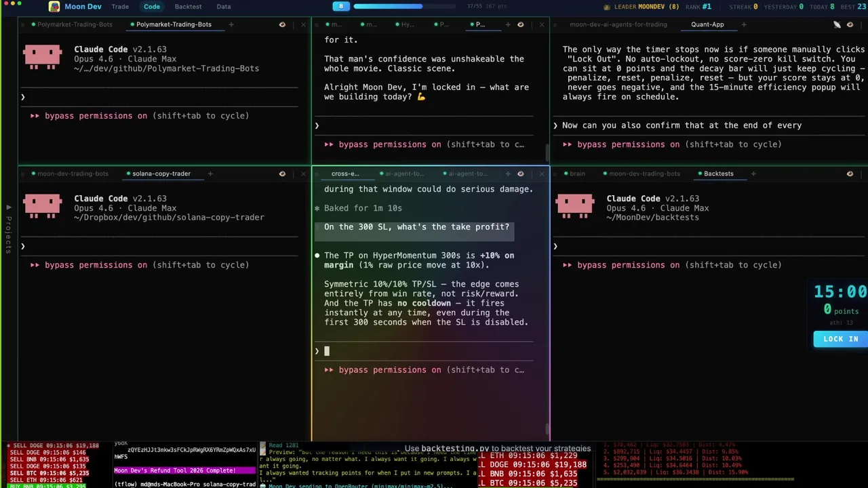Select the Hy... tab in top middle pane

pyautogui.click(x=406, y=24)
